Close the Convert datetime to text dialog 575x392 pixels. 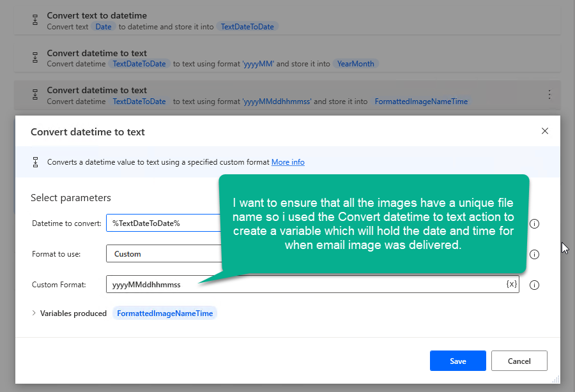(x=544, y=131)
